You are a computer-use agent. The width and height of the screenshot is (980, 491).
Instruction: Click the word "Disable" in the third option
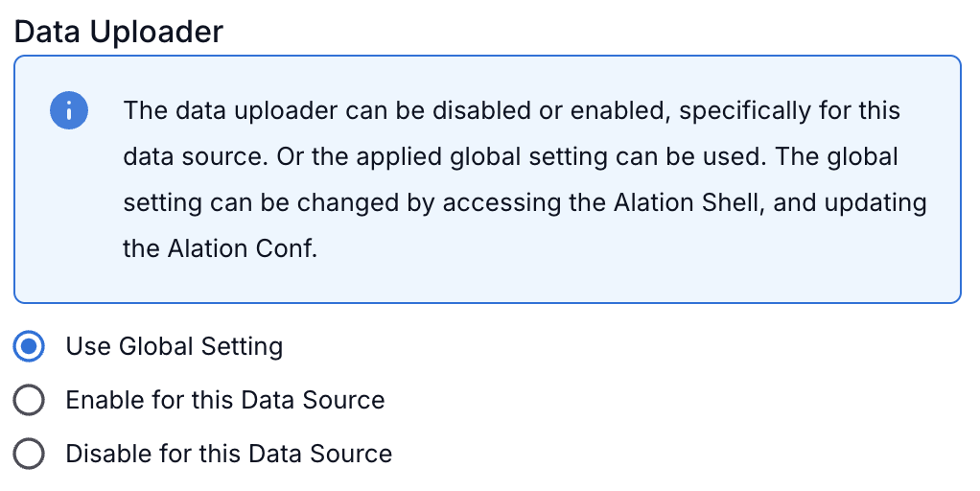105,454
